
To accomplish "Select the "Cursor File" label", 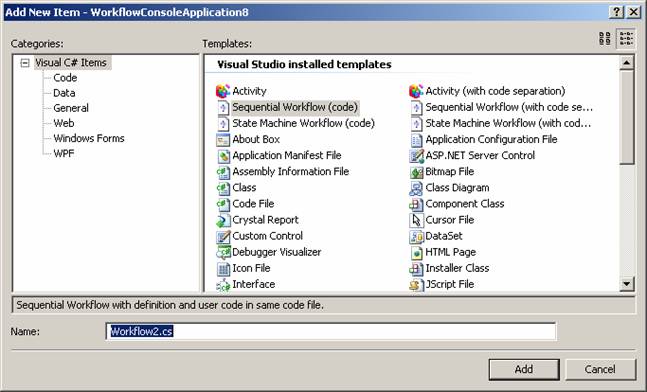I will [449, 220].
